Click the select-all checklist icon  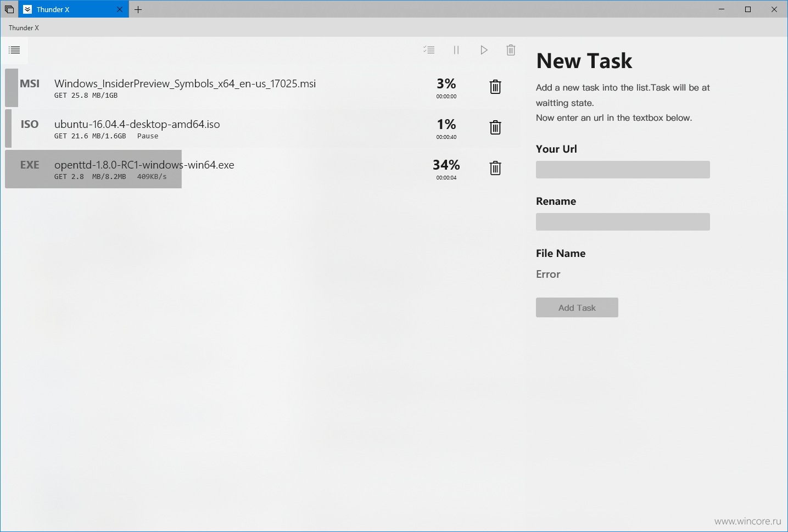click(x=429, y=50)
